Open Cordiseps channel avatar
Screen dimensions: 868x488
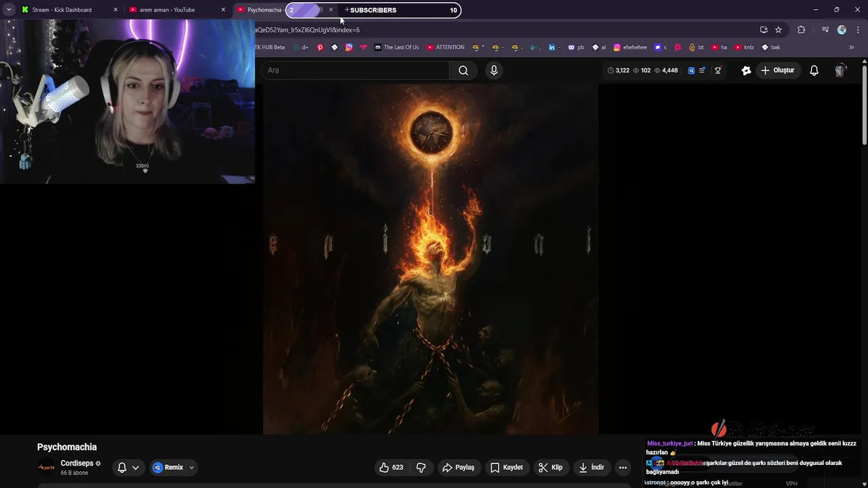pyautogui.click(x=46, y=467)
